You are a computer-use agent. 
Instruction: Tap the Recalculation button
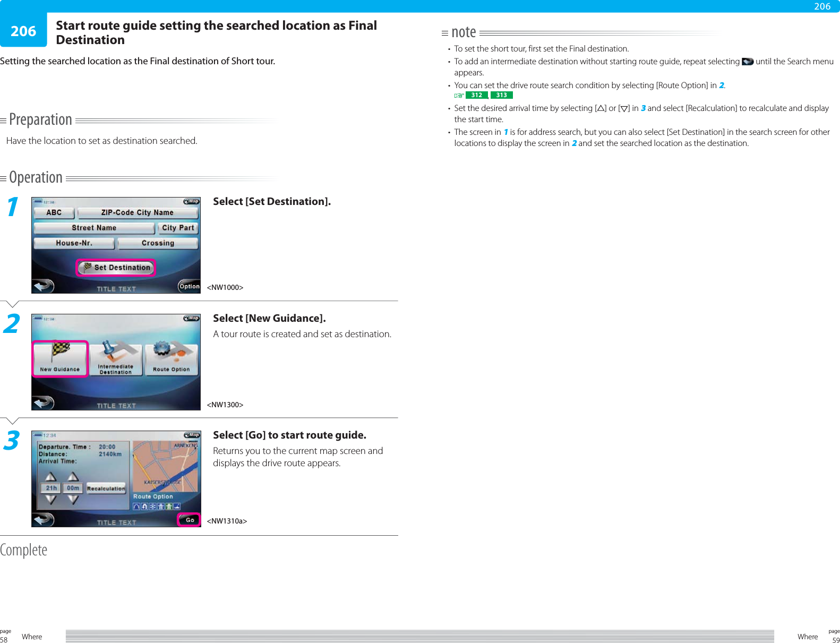pos(106,488)
